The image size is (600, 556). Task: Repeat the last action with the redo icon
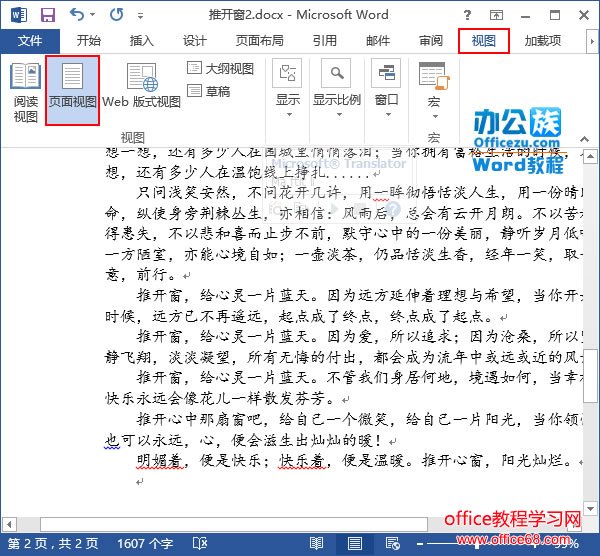tap(116, 15)
